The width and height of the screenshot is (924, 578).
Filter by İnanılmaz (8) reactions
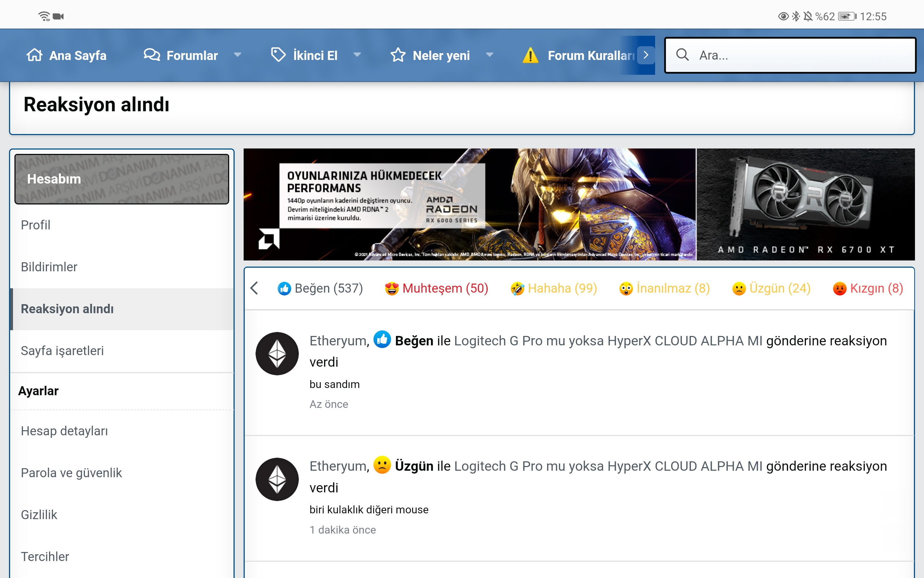coord(664,288)
